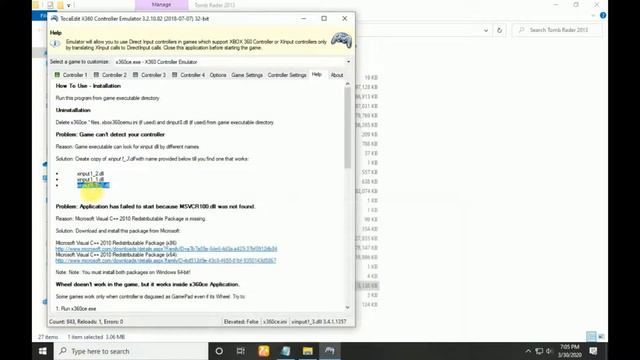Click the xinput1_1.dll list entry

[x=90, y=179]
